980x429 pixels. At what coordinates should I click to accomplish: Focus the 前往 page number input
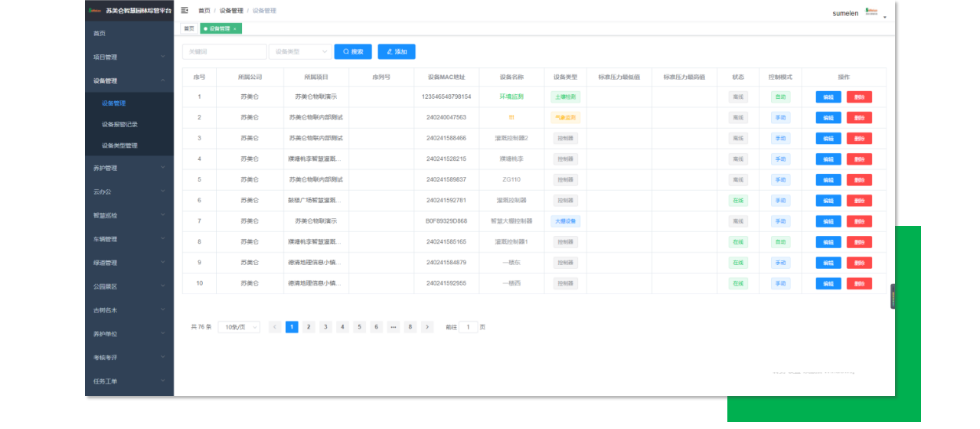click(469, 327)
